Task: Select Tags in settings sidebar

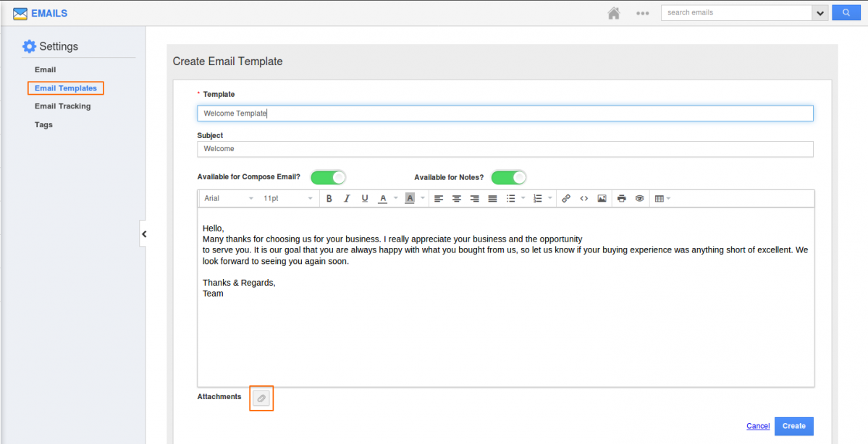Action: pyautogui.click(x=43, y=124)
